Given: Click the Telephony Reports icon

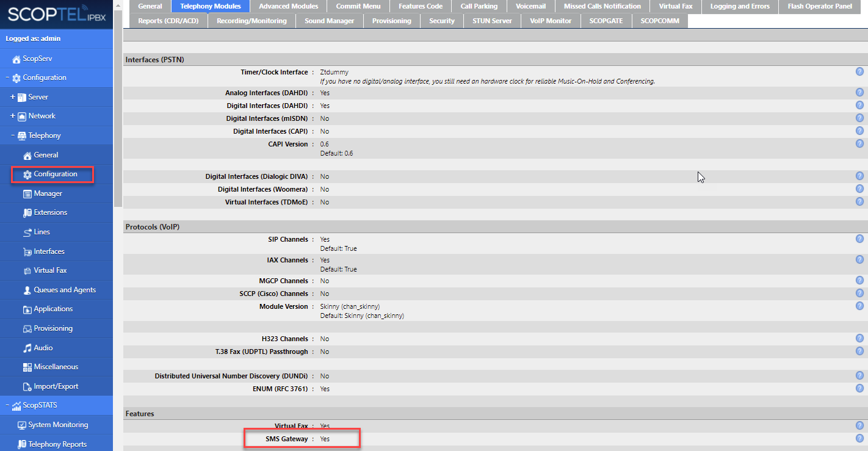Looking at the screenshot, I should (22, 444).
